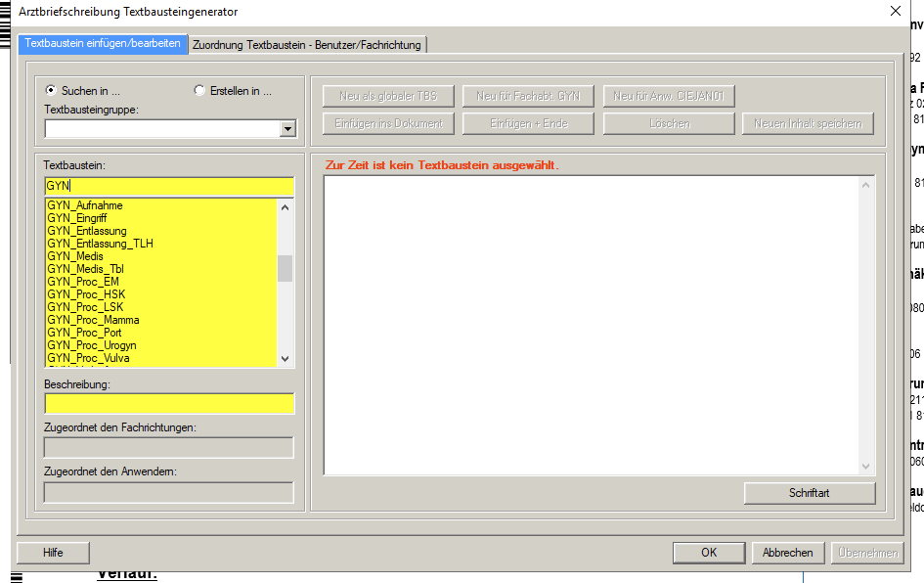The image size is (924, 583).
Task: Pick GYN_Medis_Tbl from the list
Action: coord(85,269)
